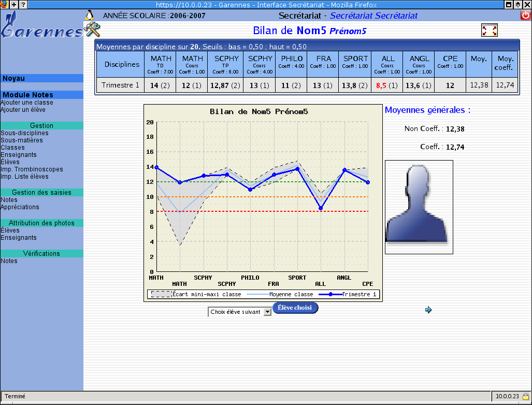Screen dimensions: 532x405
Task: Click the security padlock in status bar
Action: (525, 396)
